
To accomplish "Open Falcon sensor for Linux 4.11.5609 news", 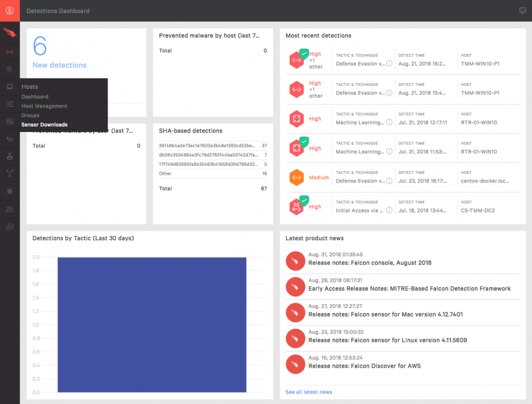I will tap(388, 340).
